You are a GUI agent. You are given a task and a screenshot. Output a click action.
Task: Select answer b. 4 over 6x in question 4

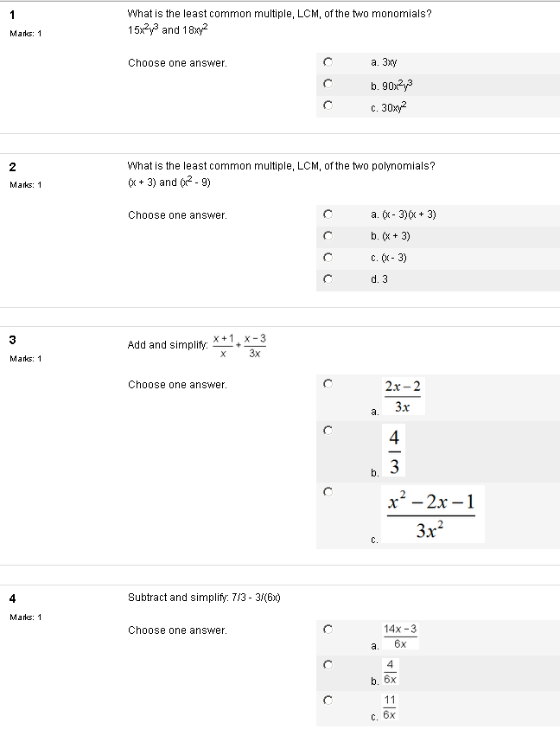tap(328, 664)
